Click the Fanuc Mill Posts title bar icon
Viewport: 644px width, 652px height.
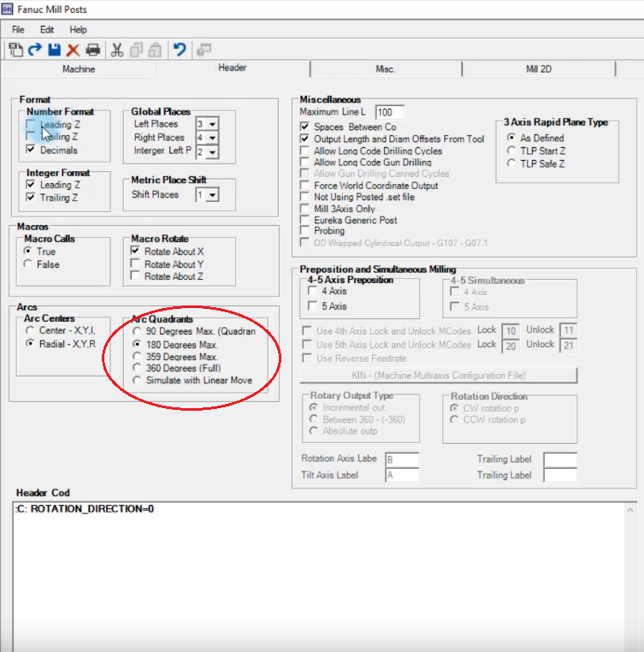click(x=9, y=9)
